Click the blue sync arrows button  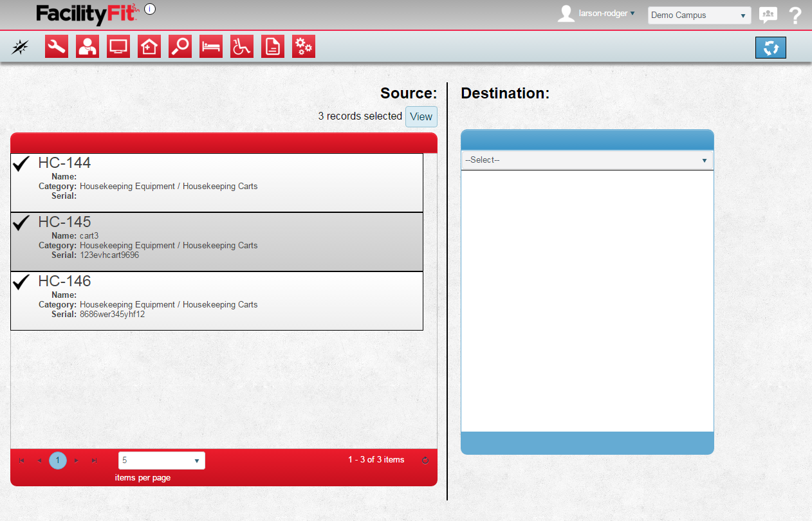pyautogui.click(x=770, y=48)
